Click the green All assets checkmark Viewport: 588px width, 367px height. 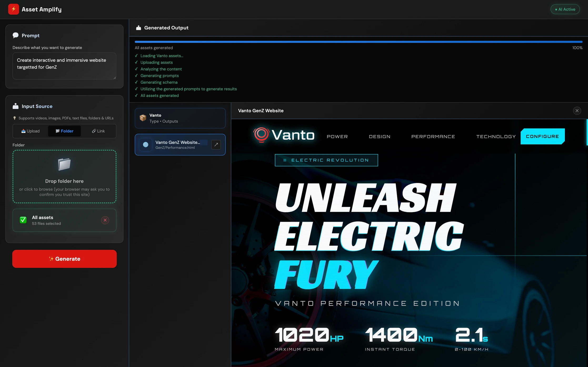coord(23,220)
